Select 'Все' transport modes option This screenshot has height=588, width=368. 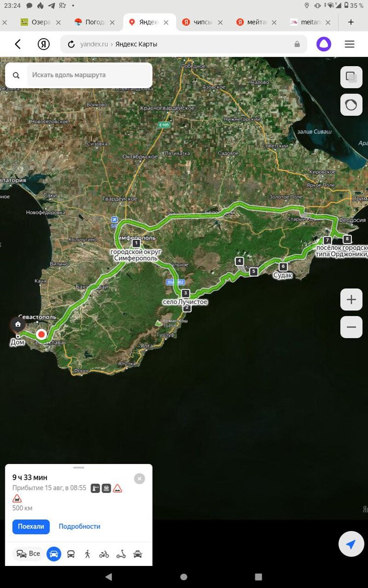[28, 554]
